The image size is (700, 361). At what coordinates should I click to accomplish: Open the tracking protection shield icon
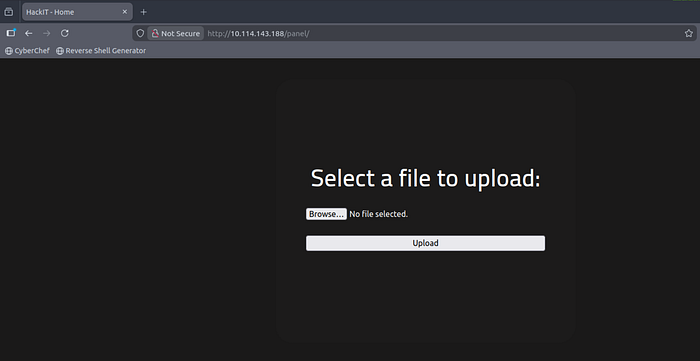pos(140,33)
